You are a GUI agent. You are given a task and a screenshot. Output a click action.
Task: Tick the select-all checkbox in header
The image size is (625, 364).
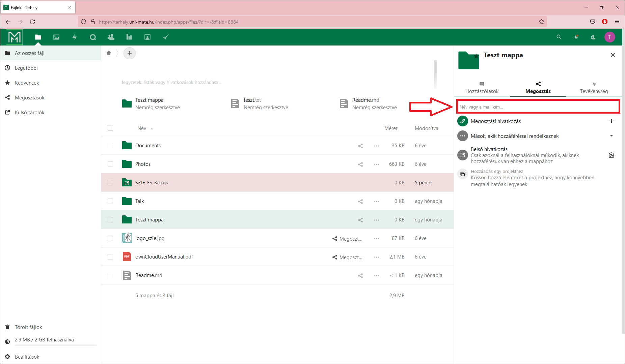tap(110, 128)
